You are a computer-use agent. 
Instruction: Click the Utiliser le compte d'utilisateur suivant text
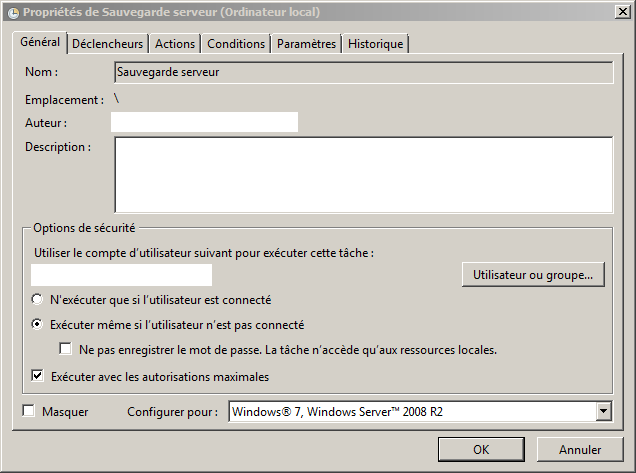point(204,253)
